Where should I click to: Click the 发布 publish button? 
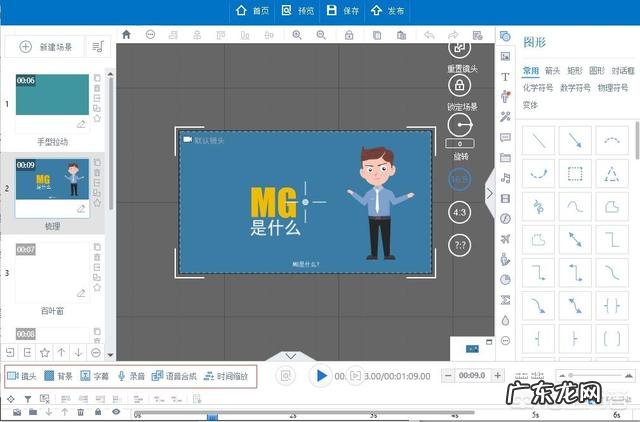pyautogui.click(x=387, y=10)
